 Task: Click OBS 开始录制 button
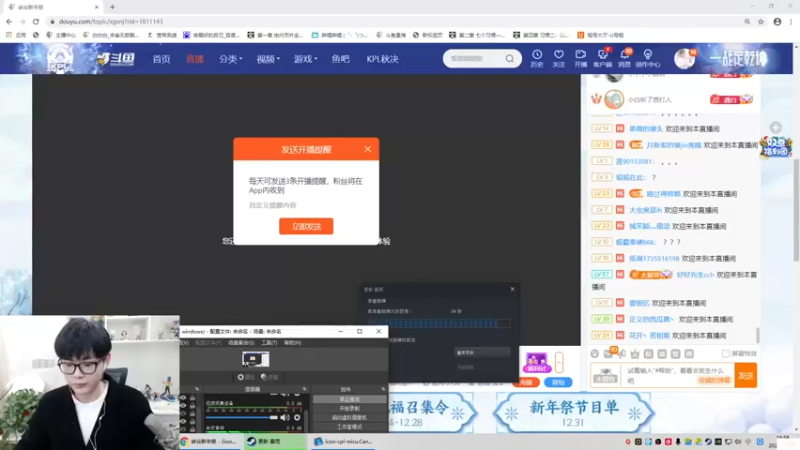pyautogui.click(x=349, y=408)
